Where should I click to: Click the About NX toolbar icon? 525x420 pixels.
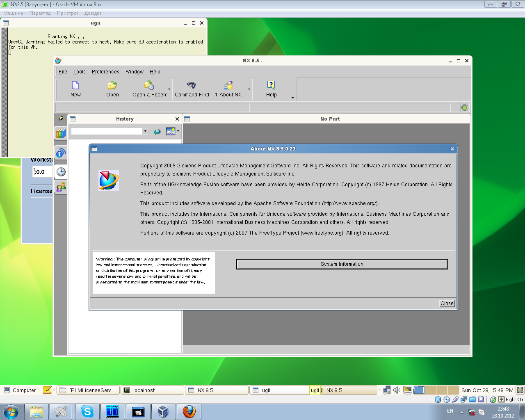[228, 85]
